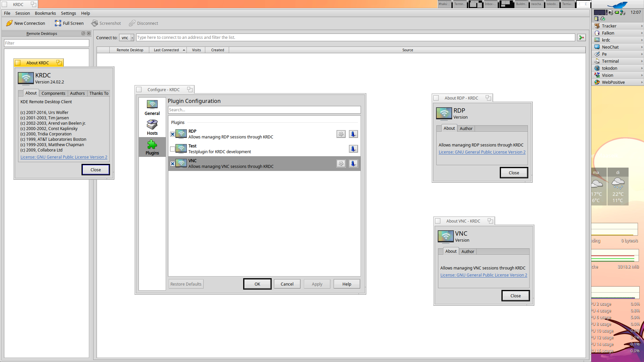
Task: Click battery icon in Deskbar tray
Action: 617,12
